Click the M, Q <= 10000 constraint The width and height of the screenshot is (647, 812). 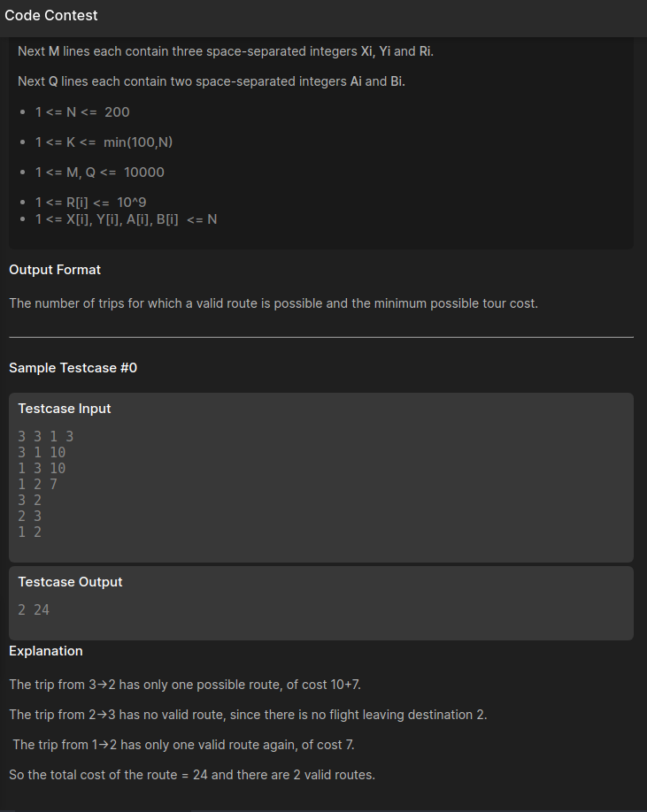click(x=99, y=172)
